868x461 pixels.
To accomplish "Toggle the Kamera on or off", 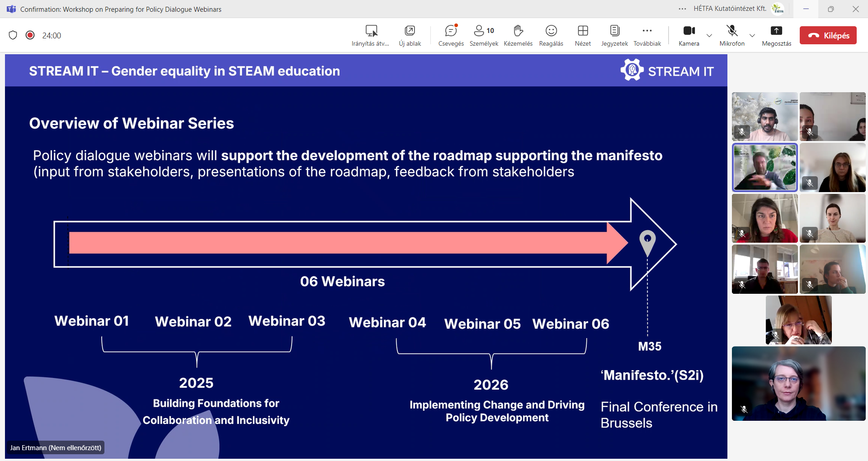I will click(689, 35).
